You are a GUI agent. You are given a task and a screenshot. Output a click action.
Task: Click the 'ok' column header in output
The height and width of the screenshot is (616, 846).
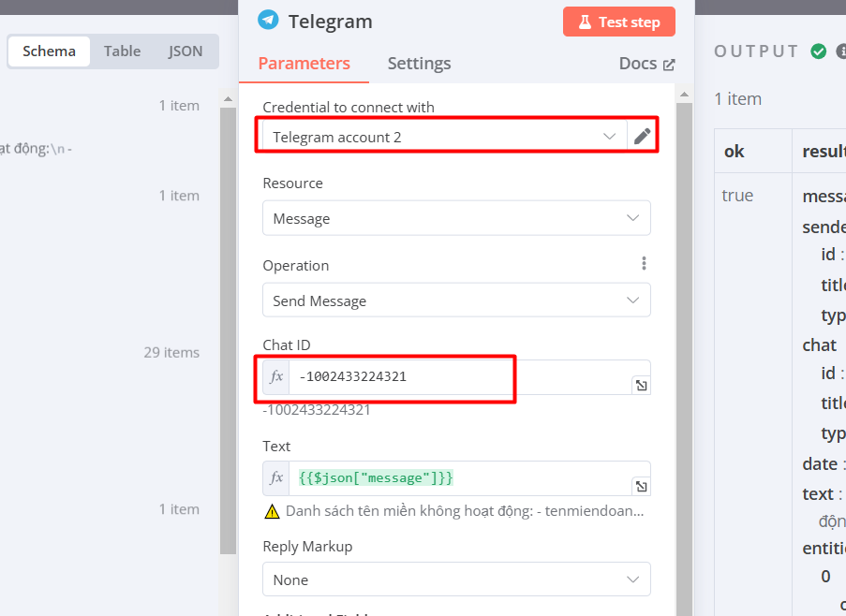click(734, 152)
